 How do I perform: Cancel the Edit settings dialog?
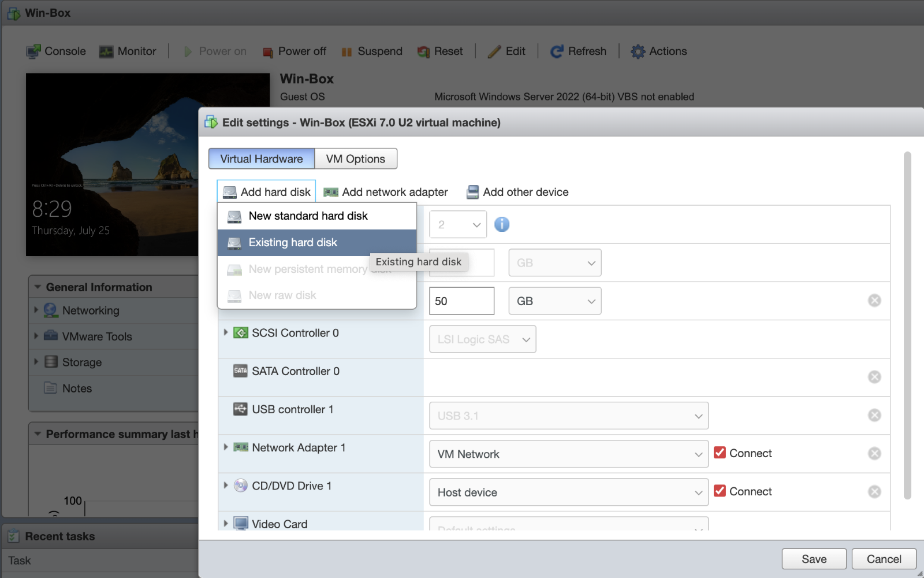pyautogui.click(x=884, y=559)
